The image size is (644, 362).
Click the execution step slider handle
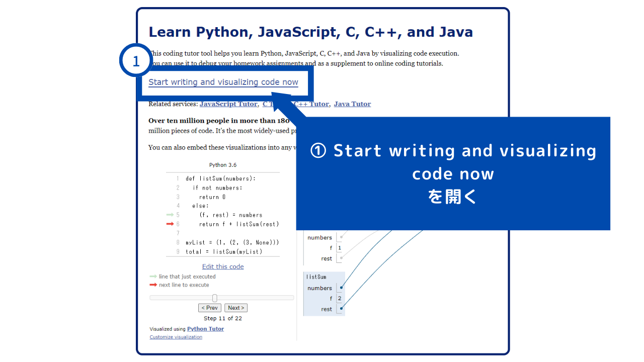[x=215, y=298]
